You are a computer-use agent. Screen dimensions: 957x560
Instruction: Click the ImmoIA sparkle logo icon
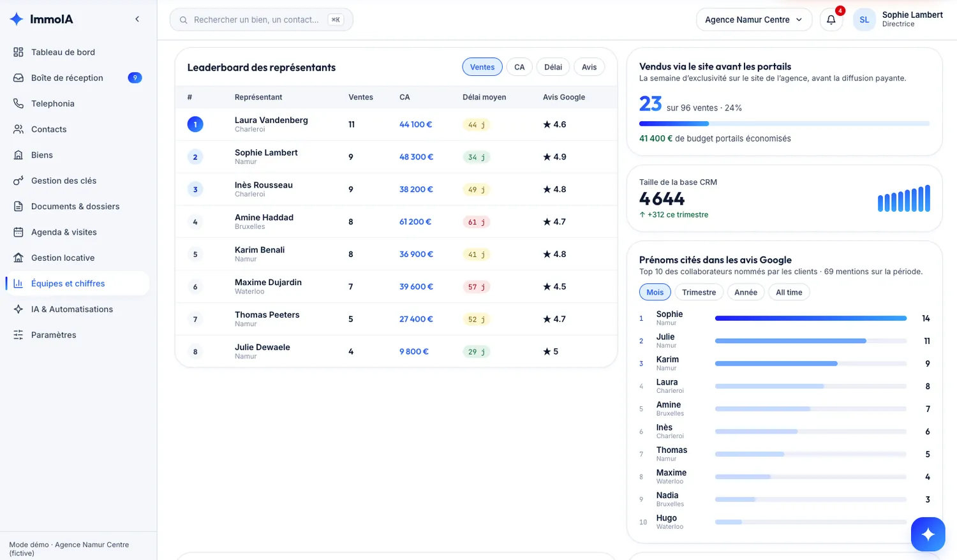pyautogui.click(x=17, y=19)
